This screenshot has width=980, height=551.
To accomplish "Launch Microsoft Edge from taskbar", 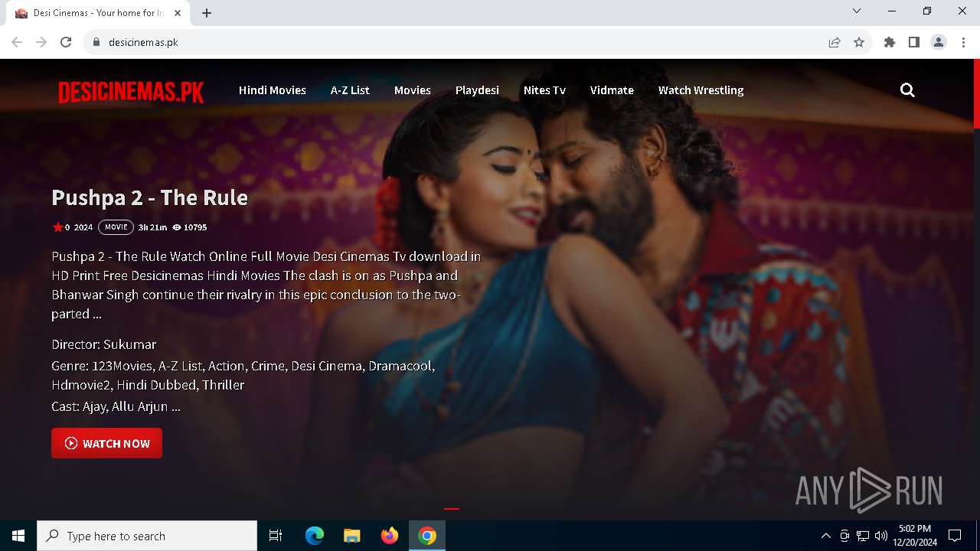I will tap(315, 536).
